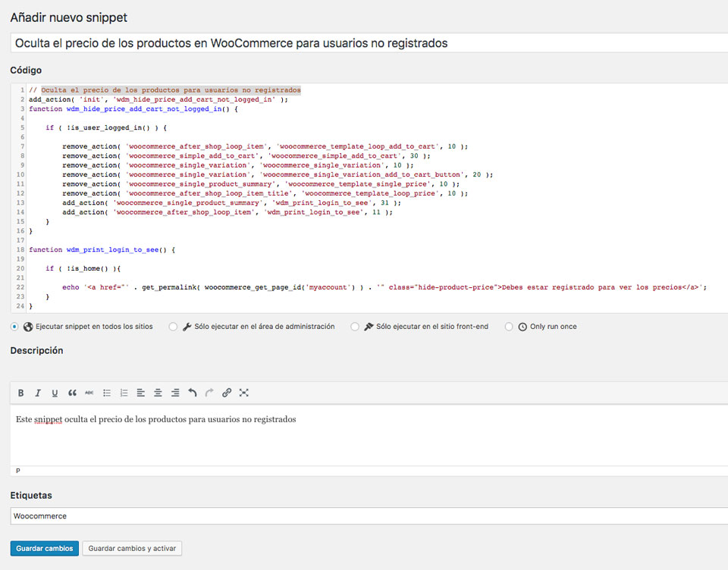728x570 pixels.
Task: Toggle fullscreen editor mode
Action: tap(243, 393)
